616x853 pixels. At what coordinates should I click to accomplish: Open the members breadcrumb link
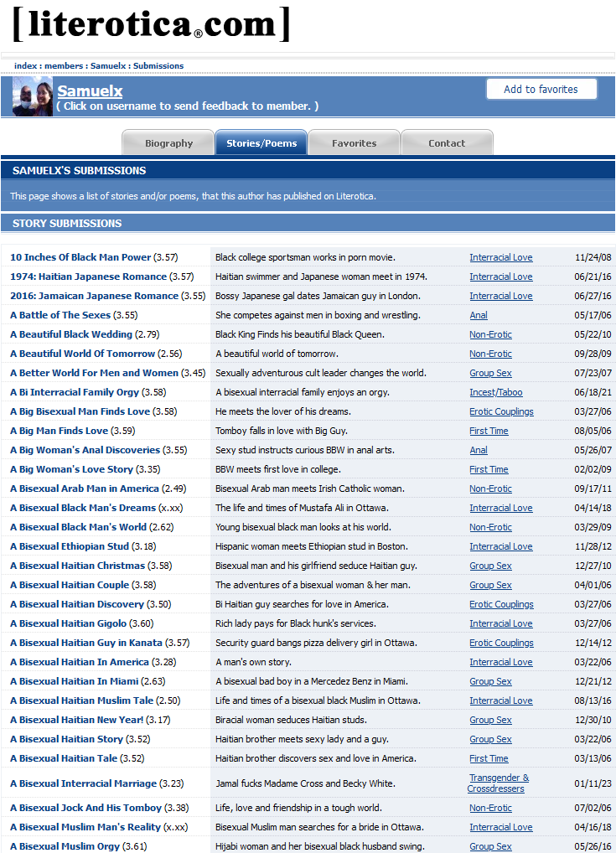click(64, 66)
